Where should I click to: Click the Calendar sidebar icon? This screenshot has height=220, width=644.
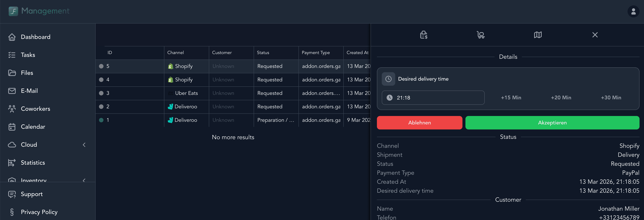(12, 127)
